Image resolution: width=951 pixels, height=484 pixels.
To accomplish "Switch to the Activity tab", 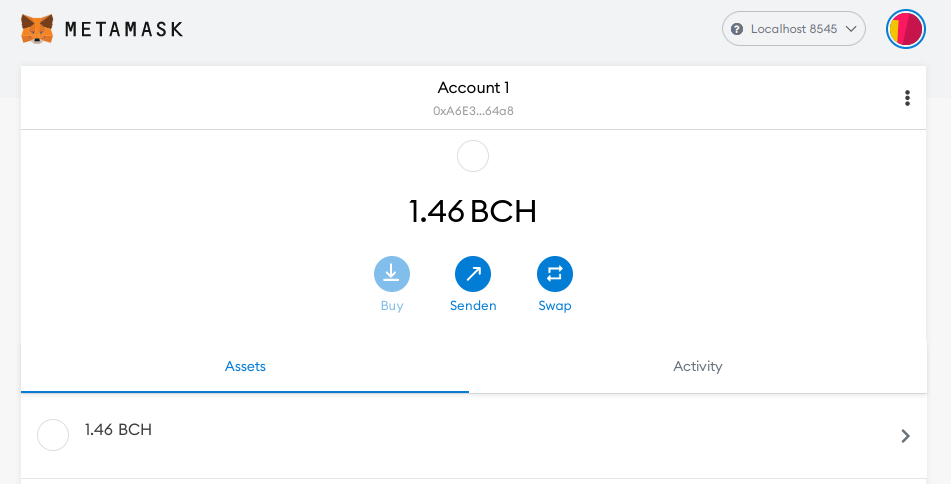I will pyautogui.click(x=697, y=366).
